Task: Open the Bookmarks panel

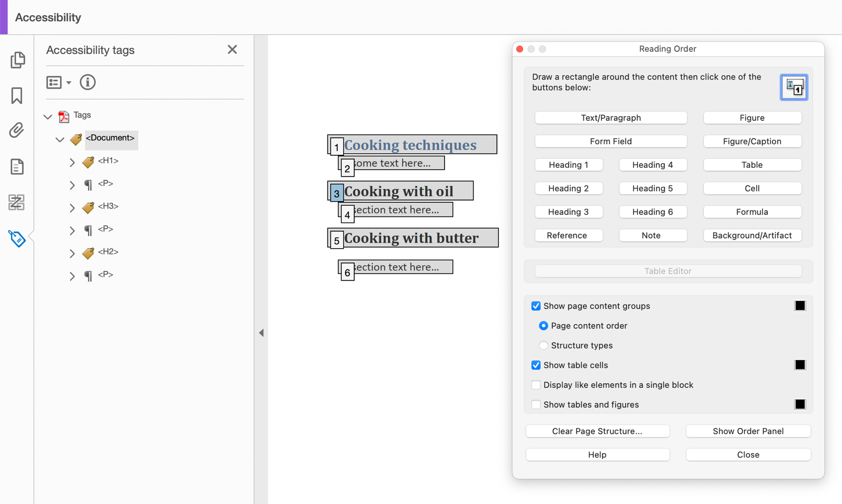Action: pyautogui.click(x=17, y=96)
